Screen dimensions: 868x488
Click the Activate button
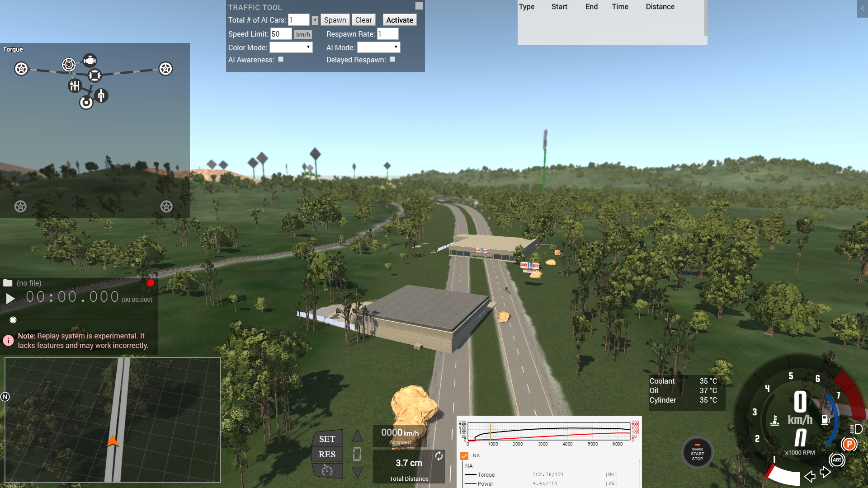[399, 20]
